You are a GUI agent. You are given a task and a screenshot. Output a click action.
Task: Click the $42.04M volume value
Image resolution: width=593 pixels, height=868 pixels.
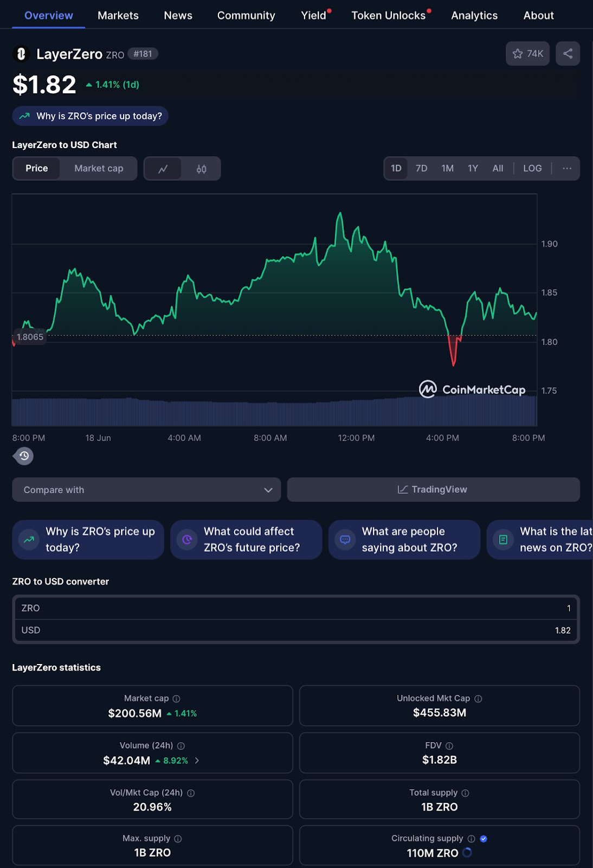coord(127,761)
